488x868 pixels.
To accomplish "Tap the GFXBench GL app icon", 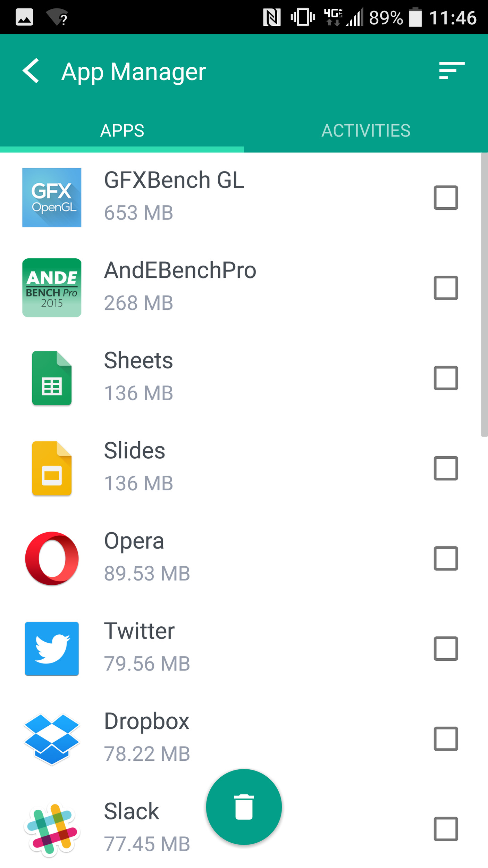I will [52, 198].
